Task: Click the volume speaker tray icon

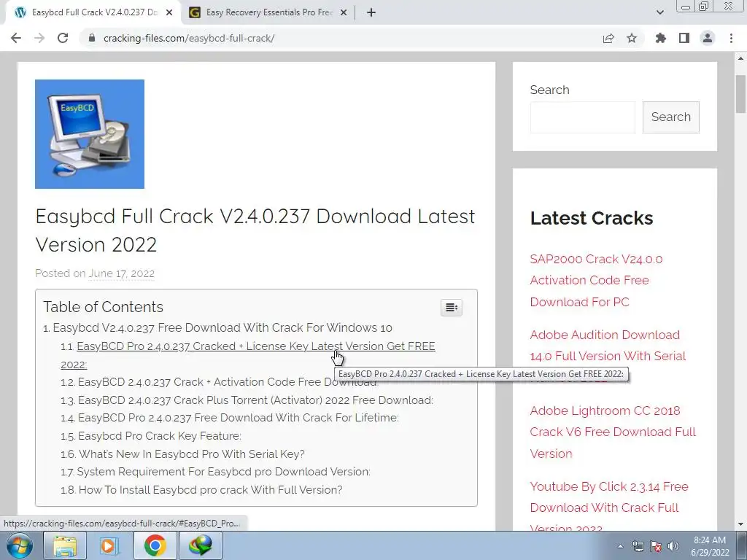Action: (673, 546)
